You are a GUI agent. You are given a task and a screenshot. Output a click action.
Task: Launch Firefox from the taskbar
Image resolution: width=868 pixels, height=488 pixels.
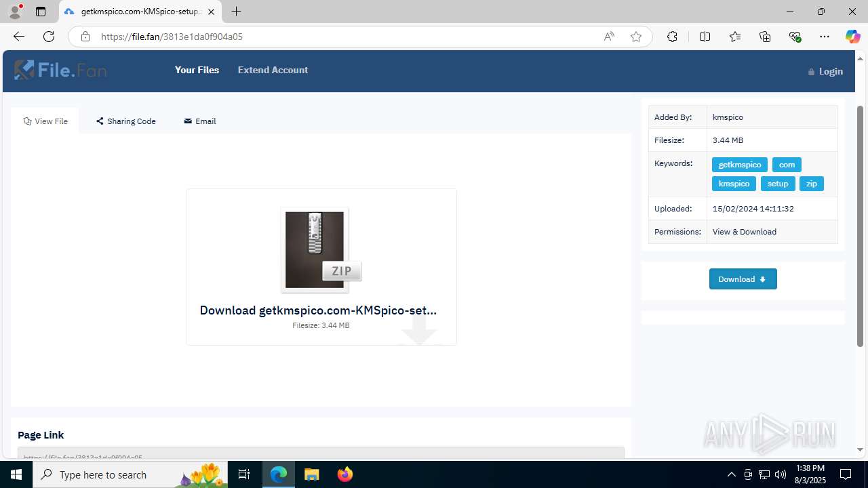click(x=344, y=474)
